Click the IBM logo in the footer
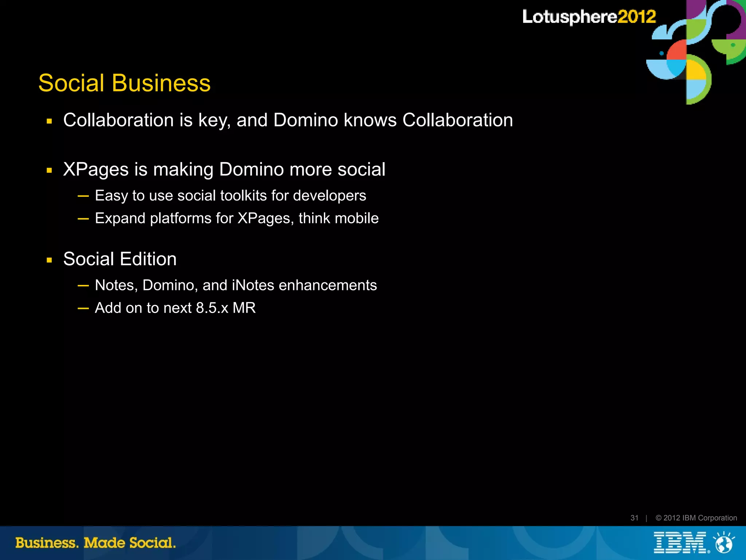 (681, 543)
